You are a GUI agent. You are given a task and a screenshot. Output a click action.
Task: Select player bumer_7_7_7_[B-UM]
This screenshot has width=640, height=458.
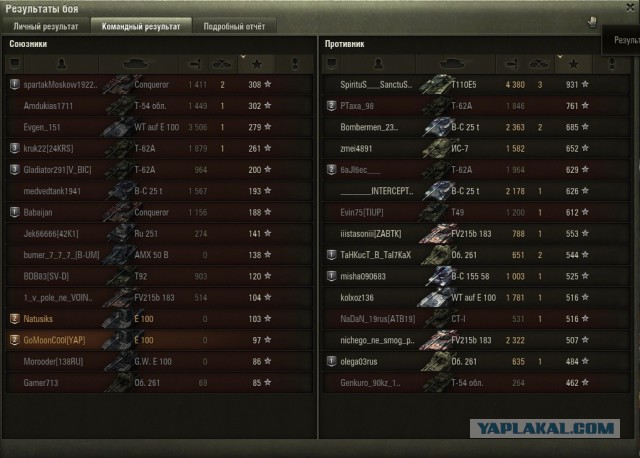[61, 255]
